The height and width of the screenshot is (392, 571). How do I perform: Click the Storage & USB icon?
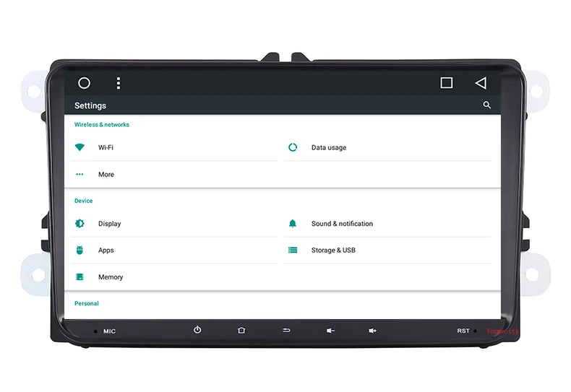[x=293, y=250]
